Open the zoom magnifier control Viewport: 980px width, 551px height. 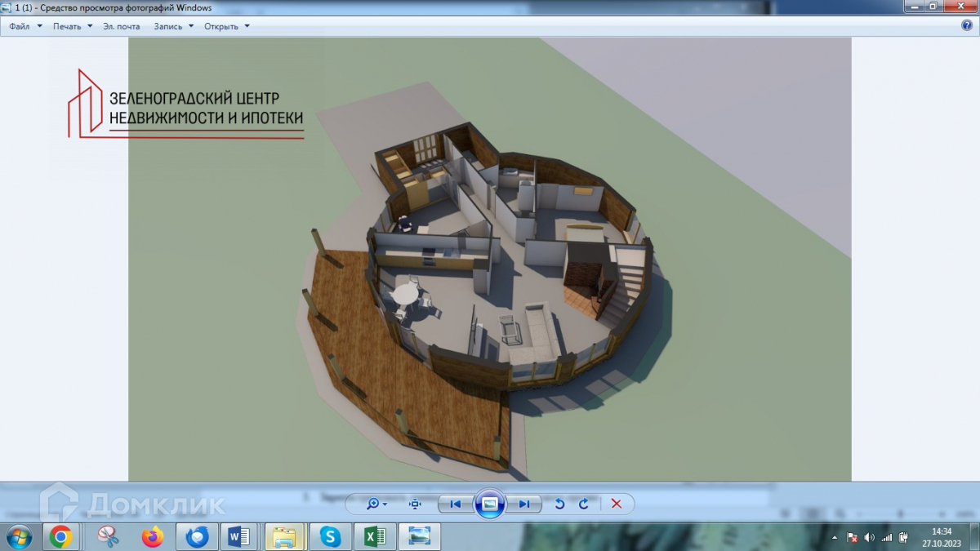[376, 504]
